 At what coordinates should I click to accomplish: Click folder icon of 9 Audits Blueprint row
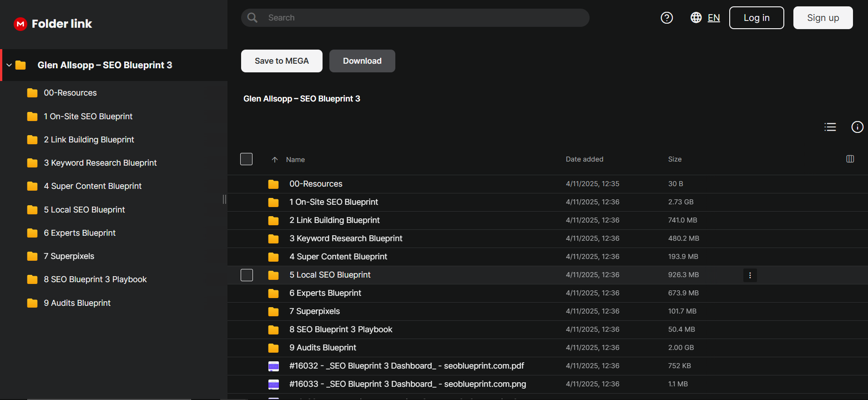(273, 348)
